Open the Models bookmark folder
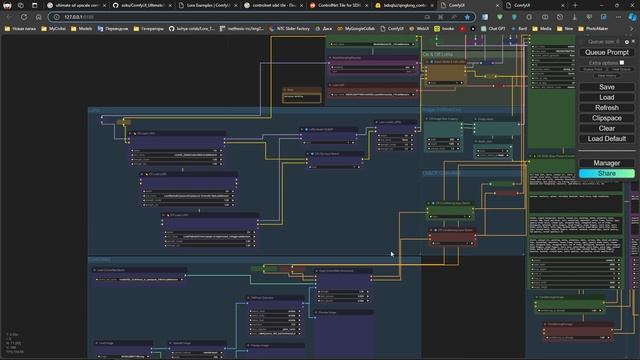Image resolution: width=640 pixels, height=360 pixels. point(82,29)
